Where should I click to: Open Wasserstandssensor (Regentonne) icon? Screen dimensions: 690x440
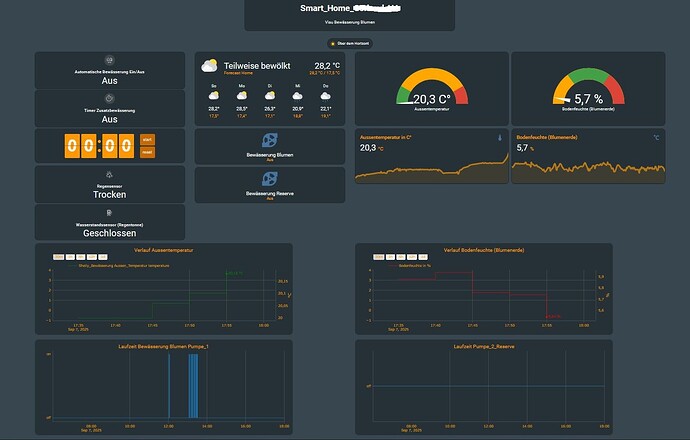click(110, 211)
